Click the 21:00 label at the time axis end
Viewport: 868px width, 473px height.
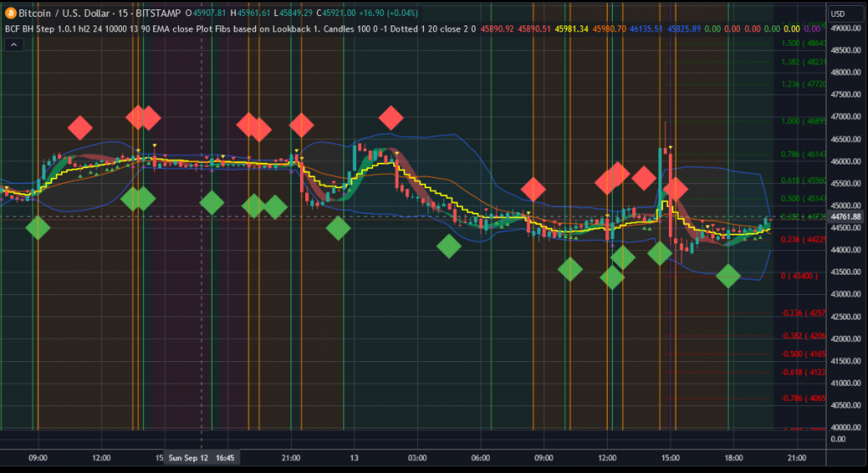pyautogui.click(x=796, y=458)
